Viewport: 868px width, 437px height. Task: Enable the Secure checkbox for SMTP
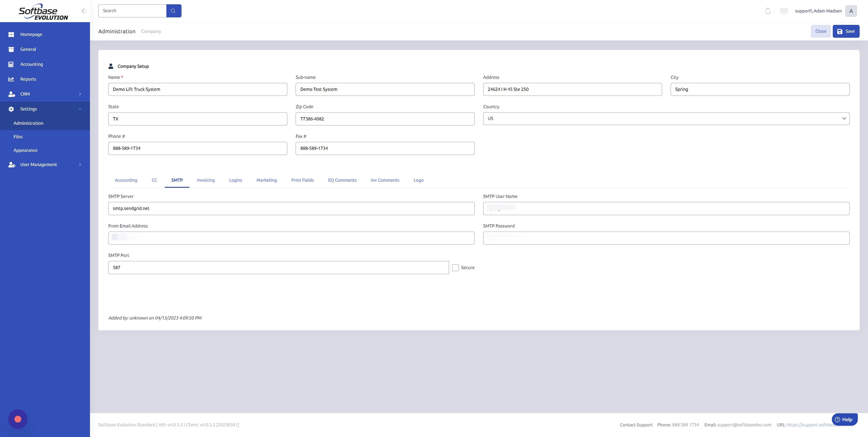[x=455, y=268]
